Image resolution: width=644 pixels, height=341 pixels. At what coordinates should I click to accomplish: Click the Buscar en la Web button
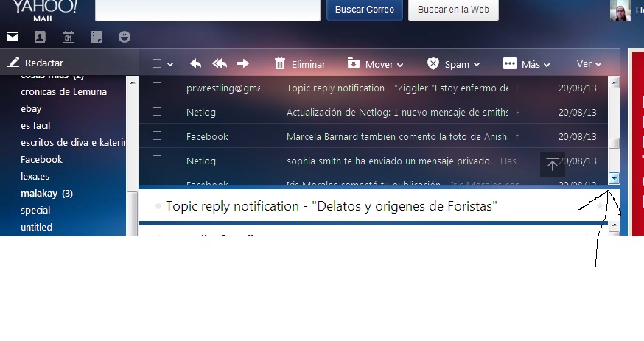[453, 10]
